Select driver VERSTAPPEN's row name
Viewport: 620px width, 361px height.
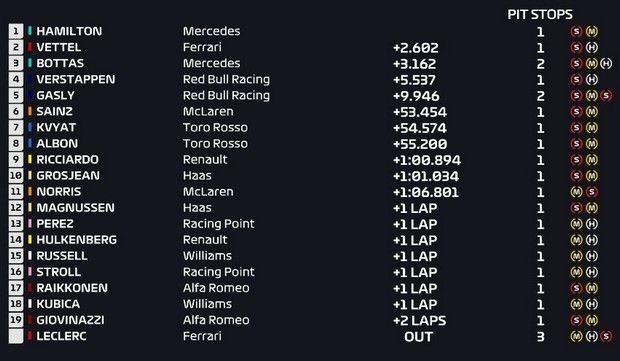coord(76,79)
